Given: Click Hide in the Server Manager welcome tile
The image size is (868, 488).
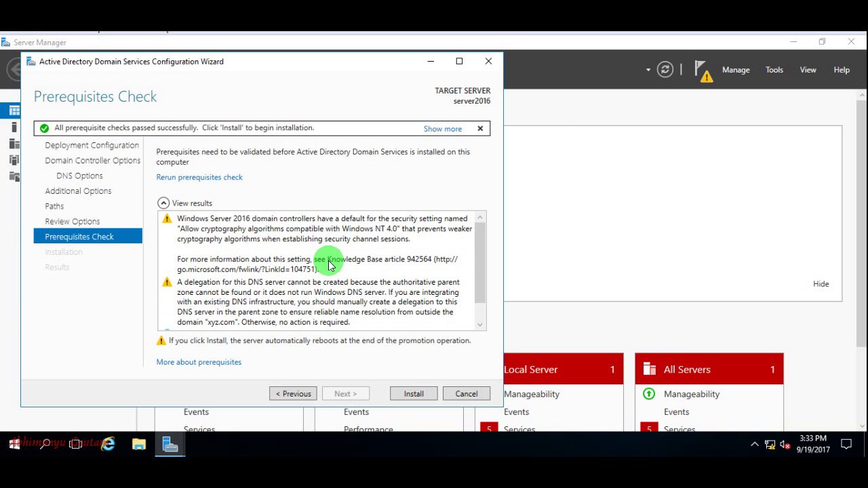Looking at the screenshot, I should tap(821, 284).
